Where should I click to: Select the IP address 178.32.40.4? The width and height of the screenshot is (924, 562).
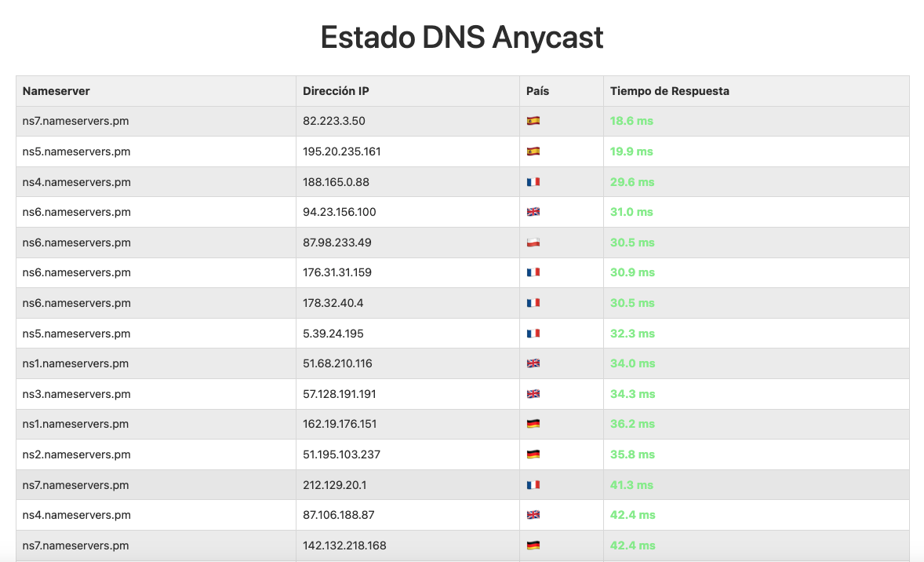point(333,303)
